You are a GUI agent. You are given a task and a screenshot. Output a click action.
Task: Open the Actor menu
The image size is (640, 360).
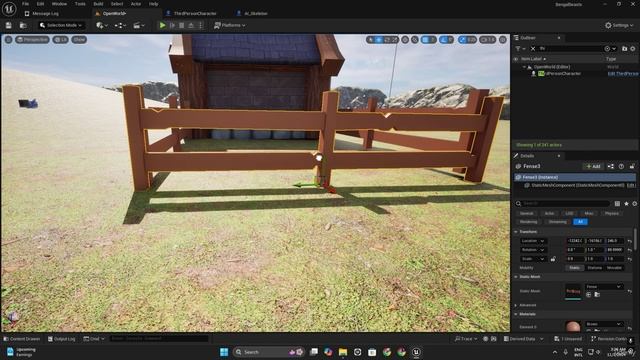[136, 4]
